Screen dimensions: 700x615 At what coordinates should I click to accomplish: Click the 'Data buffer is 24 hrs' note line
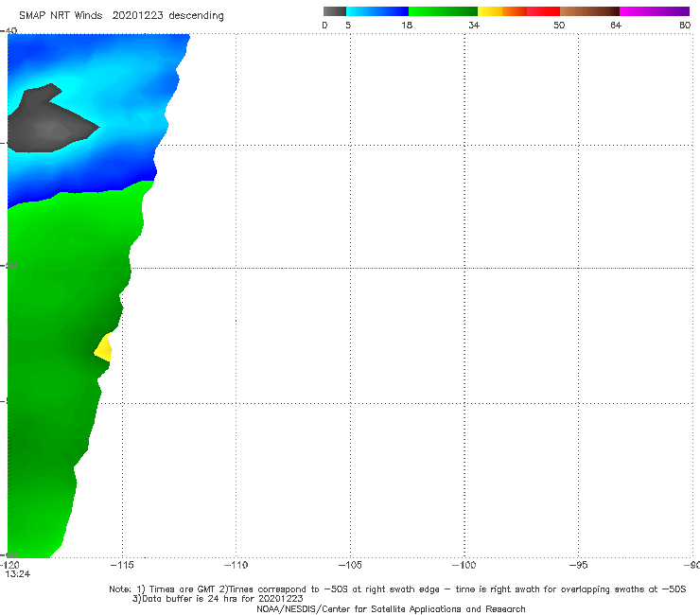tap(218, 599)
